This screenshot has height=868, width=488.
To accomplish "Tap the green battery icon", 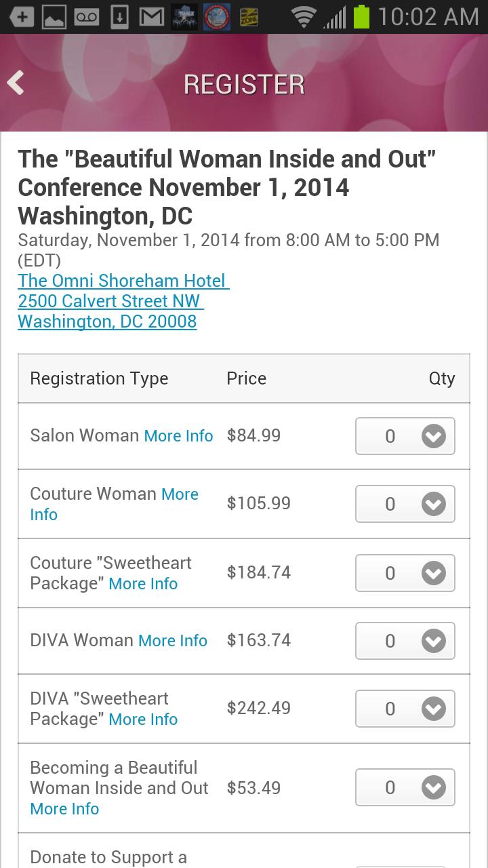I will pos(361,17).
